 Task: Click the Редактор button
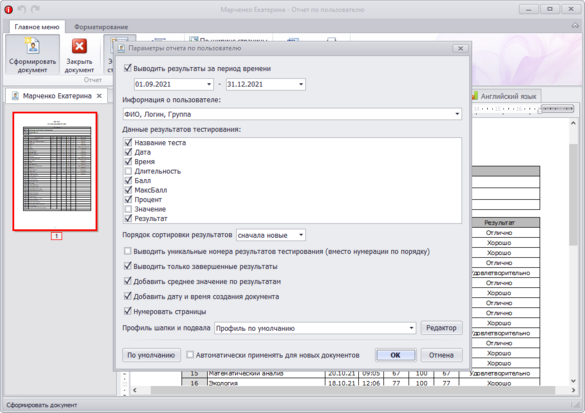(x=441, y=328)
